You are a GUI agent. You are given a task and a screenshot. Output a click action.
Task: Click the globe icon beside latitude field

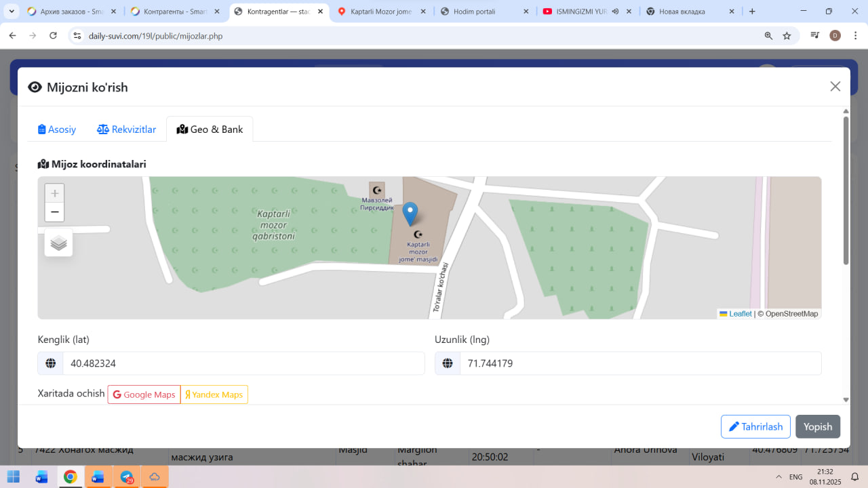coord(50,363)
